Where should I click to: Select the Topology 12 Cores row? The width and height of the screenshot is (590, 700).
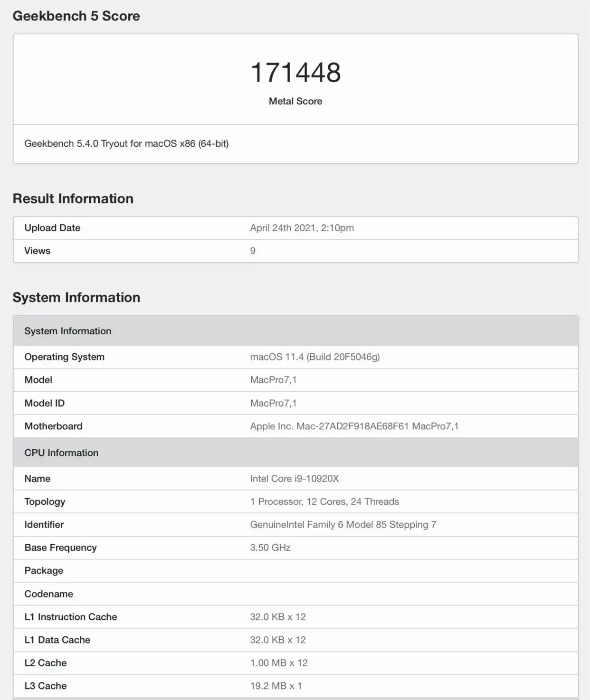click(x=324, y=501)
